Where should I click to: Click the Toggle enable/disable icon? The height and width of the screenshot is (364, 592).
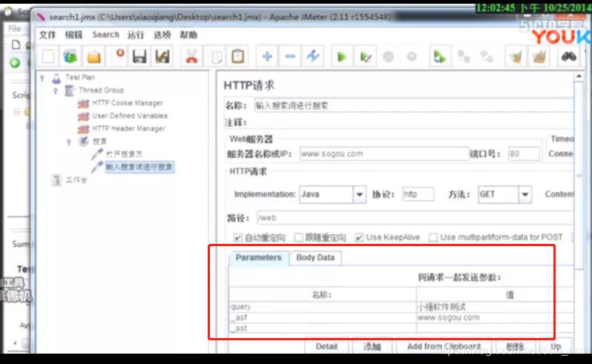coord(313,56)
